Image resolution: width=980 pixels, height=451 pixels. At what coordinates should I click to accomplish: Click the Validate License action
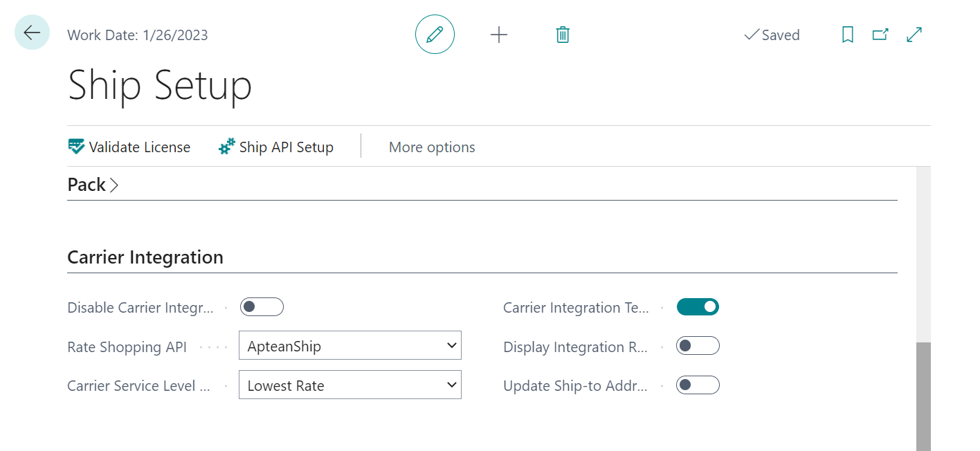point(129,147)
